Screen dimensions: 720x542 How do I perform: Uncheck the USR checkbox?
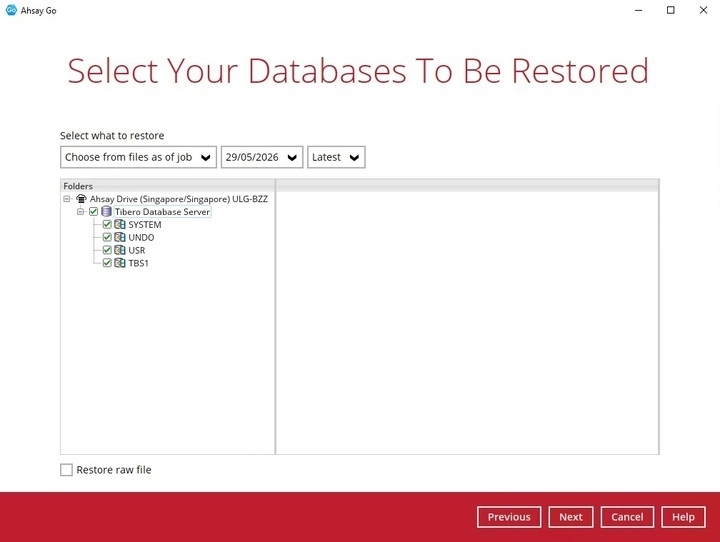tap(107, 250)
